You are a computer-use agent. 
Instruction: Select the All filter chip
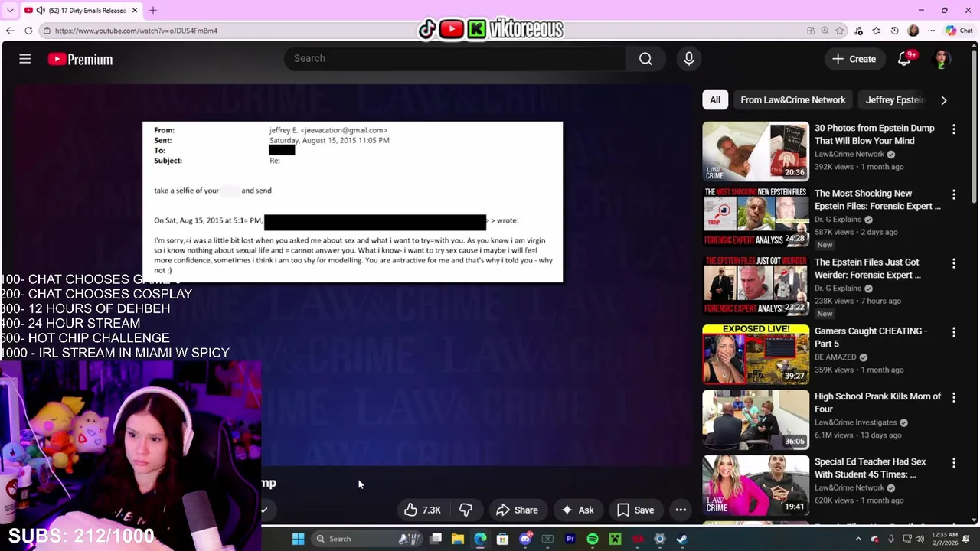[x=714, y=99]
